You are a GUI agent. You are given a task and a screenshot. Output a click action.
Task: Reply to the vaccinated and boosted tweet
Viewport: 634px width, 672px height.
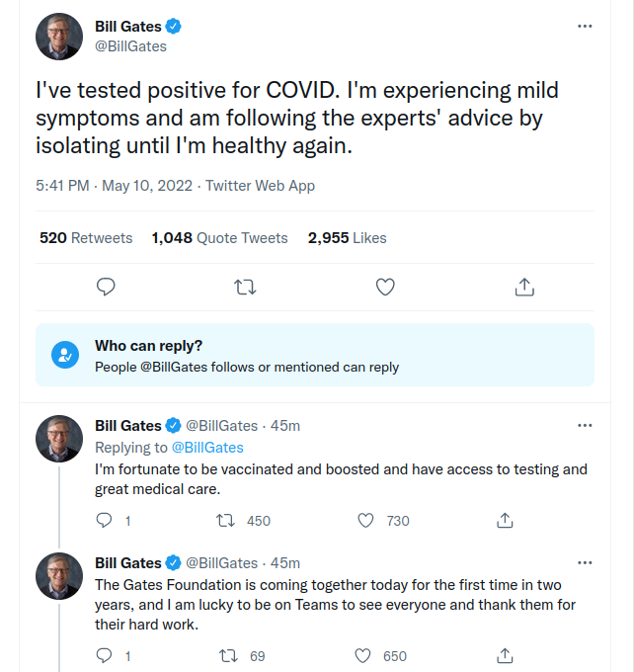point(105,520)
